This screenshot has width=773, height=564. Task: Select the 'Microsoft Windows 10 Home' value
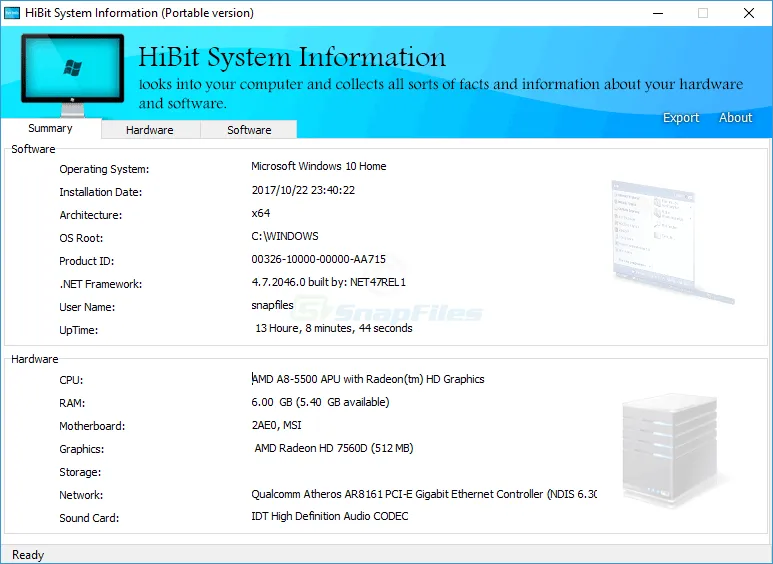[318, 166]
